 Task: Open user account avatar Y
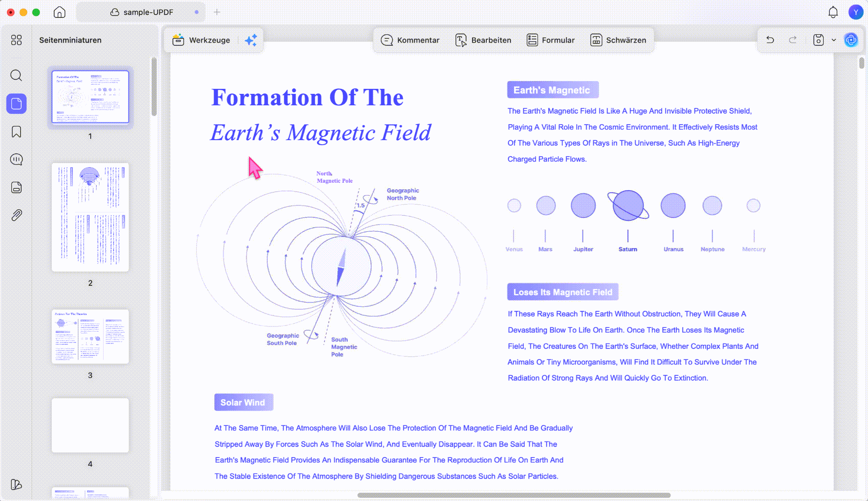click(856, 12)
